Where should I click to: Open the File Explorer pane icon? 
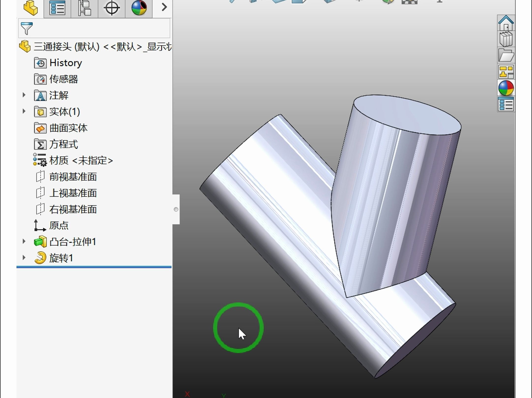506,56
